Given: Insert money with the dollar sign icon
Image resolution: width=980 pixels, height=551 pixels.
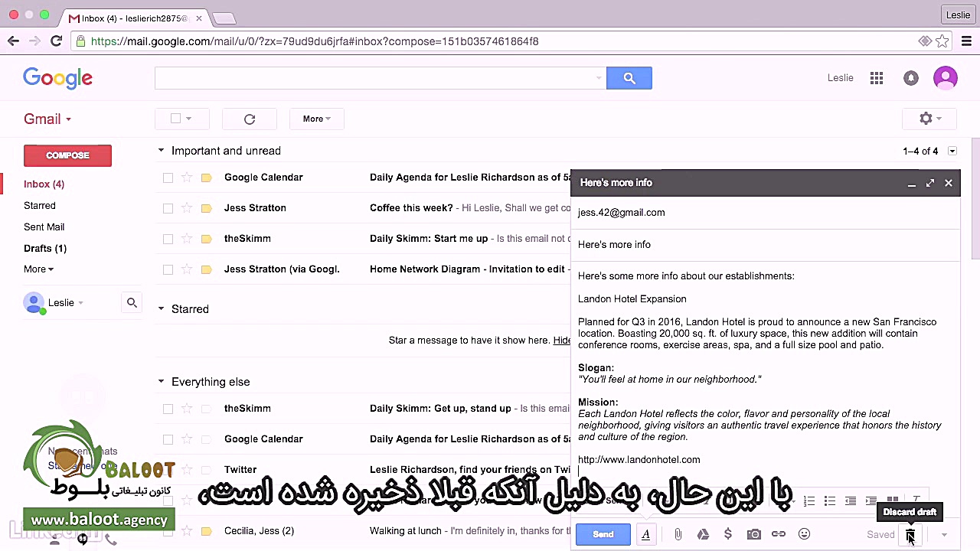Looking at the screenshot, I should tap(728, 534).
